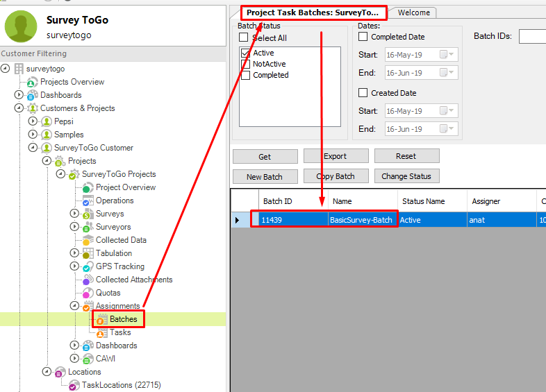Click the Customer Filtering header
This screenshot has width=546, height=392.
click(x=113, y=53)
